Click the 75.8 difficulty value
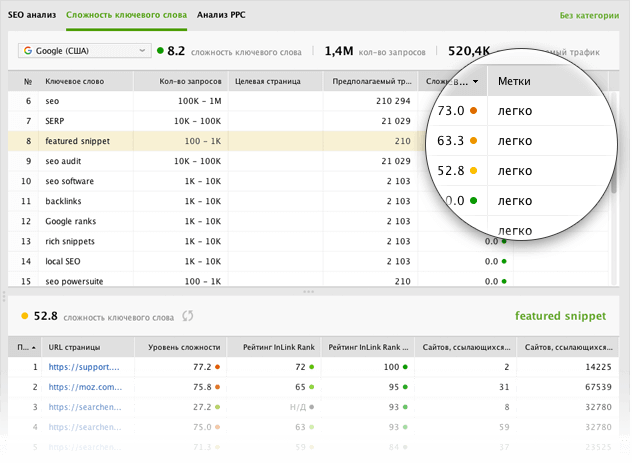 (x=202, y=387)
